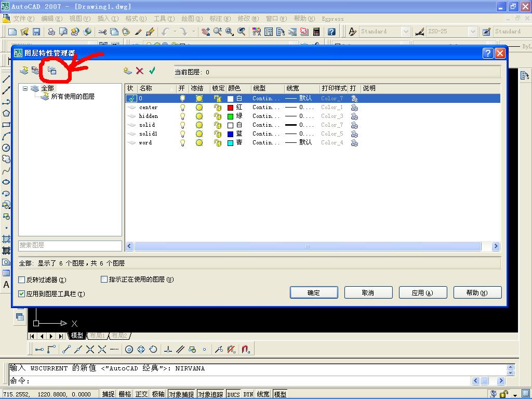Open the Standard text style dropdown

click(x=406, y=32)
